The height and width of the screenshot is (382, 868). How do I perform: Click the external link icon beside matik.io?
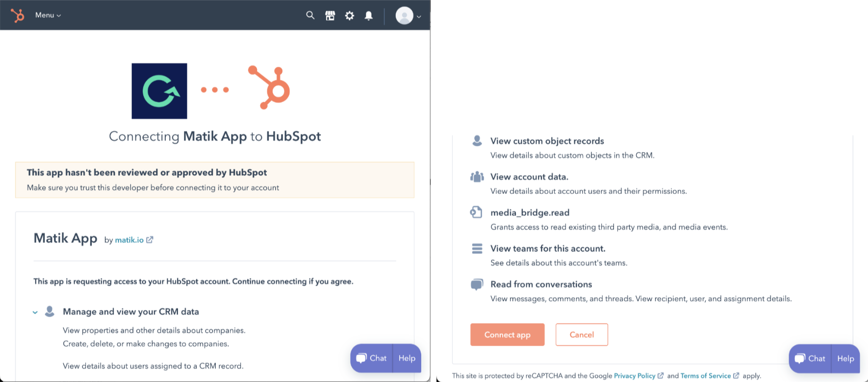(150, 240)
